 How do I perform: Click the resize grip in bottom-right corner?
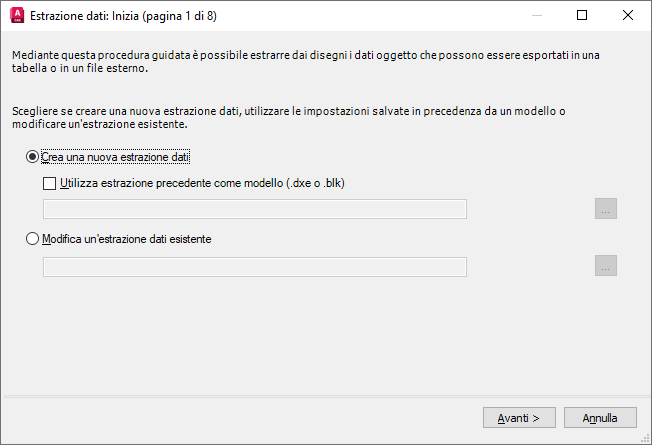[x=645, y=438]
